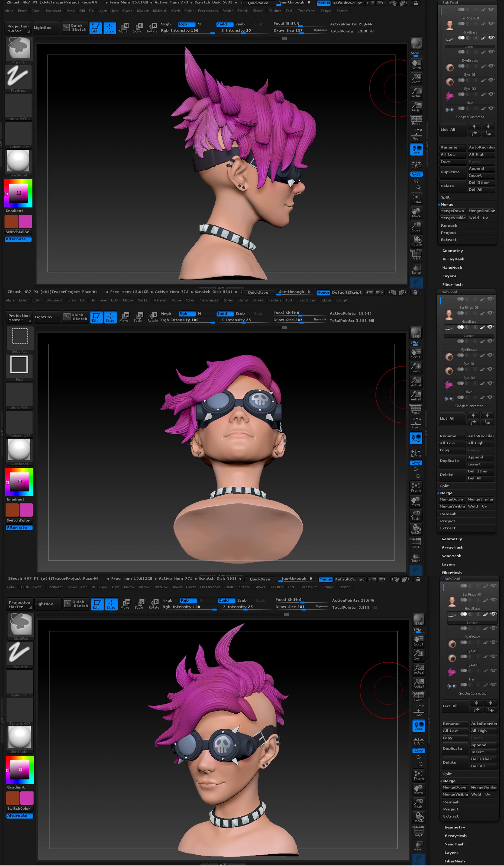Select the SelectRect brush icon
Viewport: 504px width, 866px height.
20,338
